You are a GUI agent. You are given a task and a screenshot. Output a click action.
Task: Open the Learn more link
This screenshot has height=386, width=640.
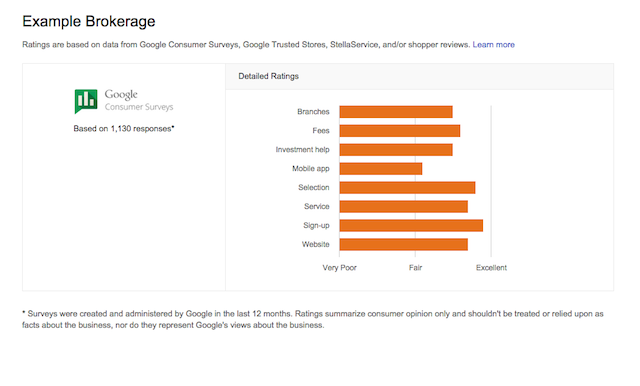(x=493, y=44)
